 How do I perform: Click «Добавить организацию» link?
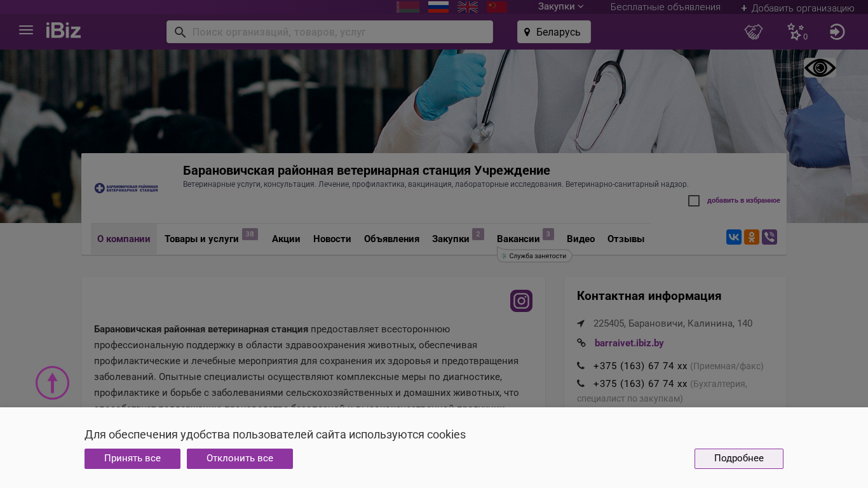[x=797, y=8]
